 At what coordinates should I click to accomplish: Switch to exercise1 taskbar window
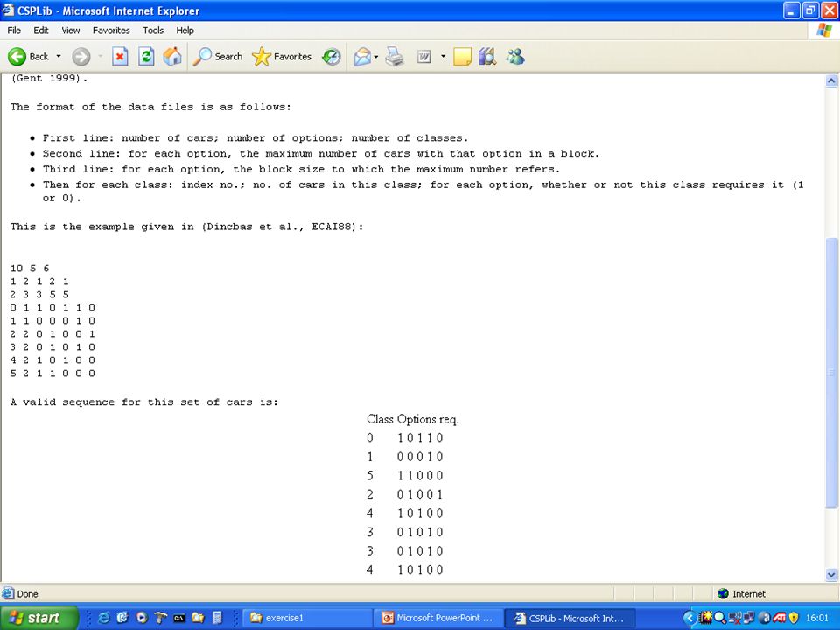click(x=307, y=618)
